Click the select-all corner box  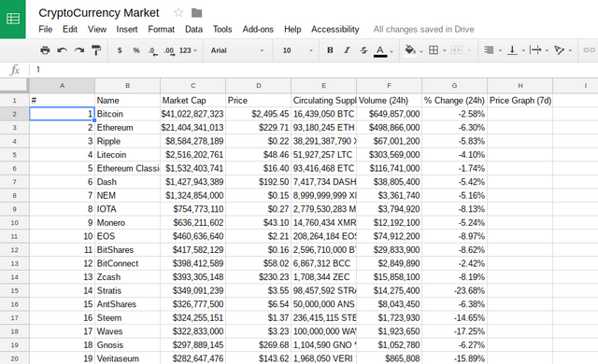coord(15,86)
